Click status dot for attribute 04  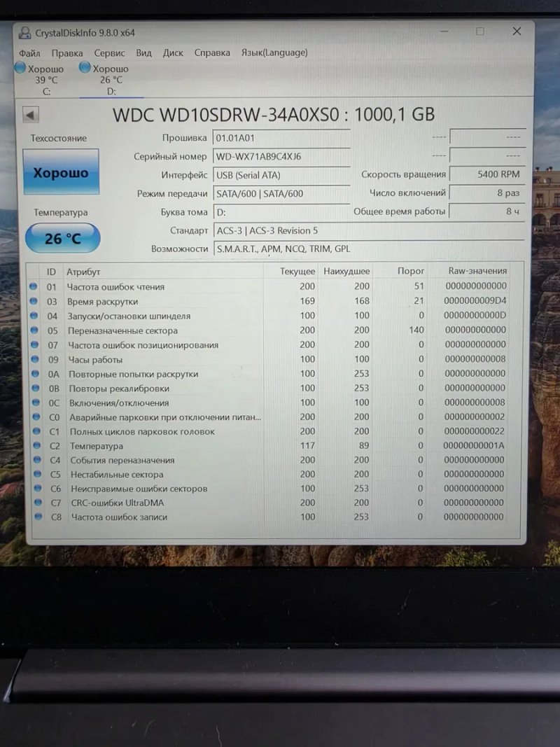(34, 315)
